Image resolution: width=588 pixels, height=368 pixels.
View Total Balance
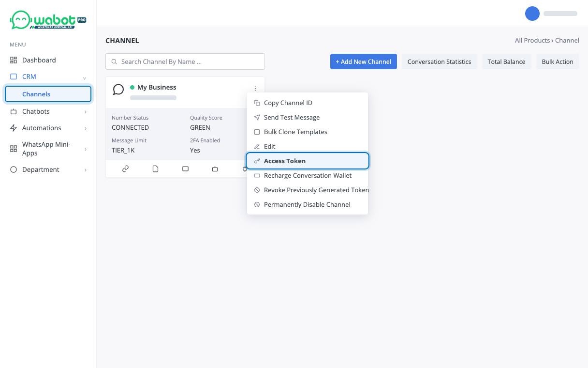click(506, 61)
